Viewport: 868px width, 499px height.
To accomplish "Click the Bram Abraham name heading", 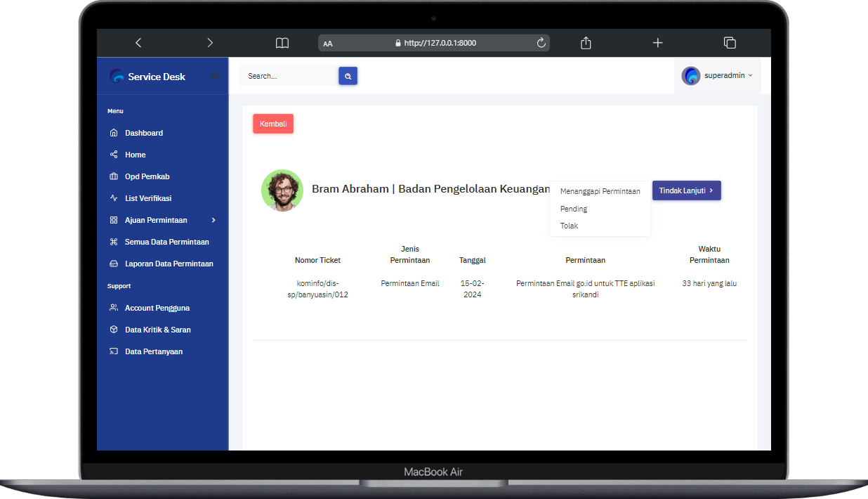I will point(430,189).
